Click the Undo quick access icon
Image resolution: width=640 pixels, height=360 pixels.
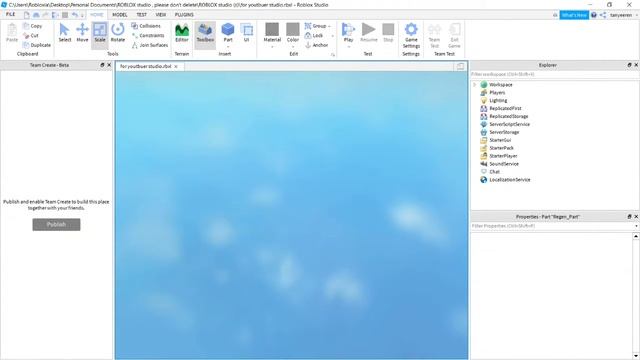[75, 15]
